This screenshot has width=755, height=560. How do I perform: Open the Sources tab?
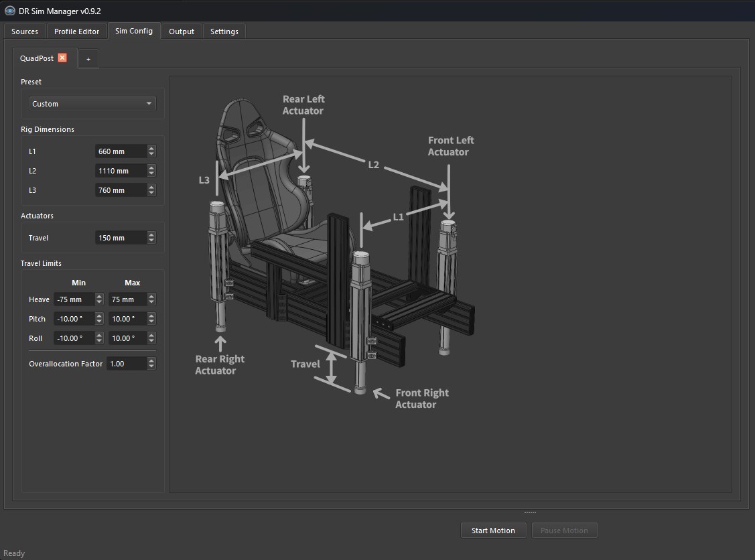pos(25,31)
